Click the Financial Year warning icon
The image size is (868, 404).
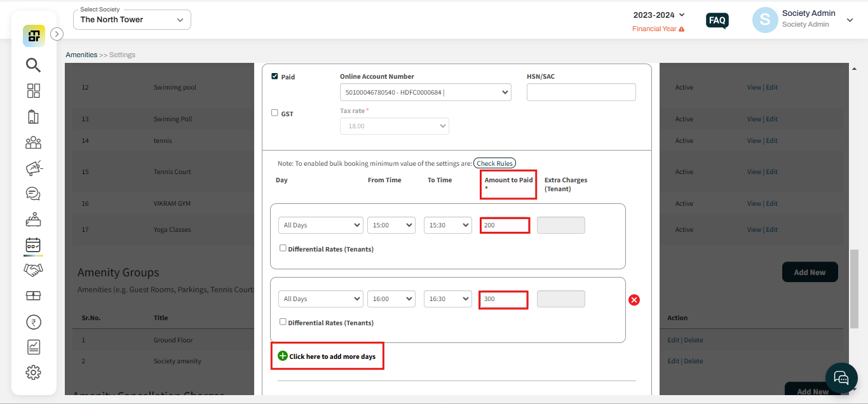coord(682,29)
